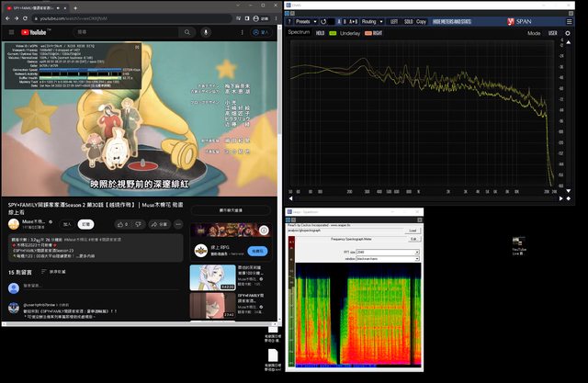
Task: Click green spectrum color swatch in SPAN
Action: click(x=333, y=33)
